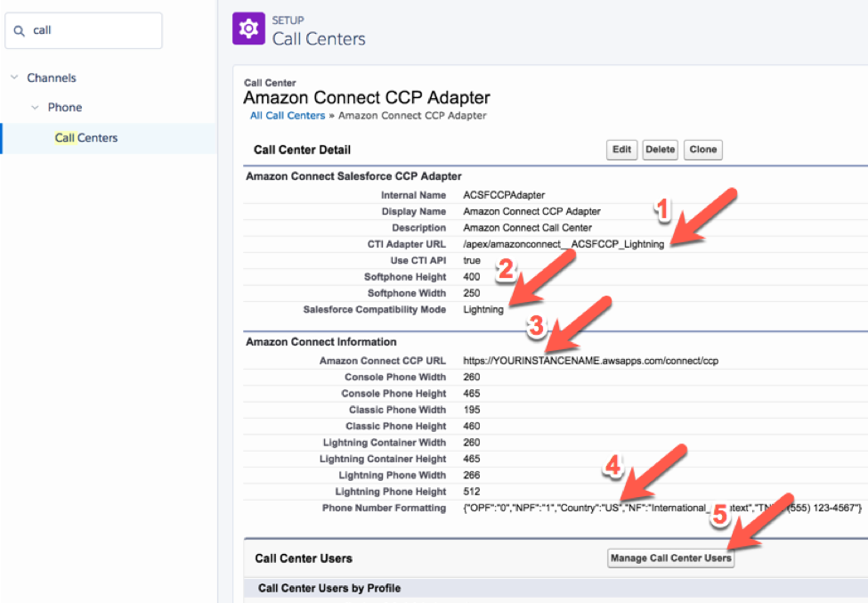Click the Setup gear icon
The image size is (868, 603).
point(248,29)
